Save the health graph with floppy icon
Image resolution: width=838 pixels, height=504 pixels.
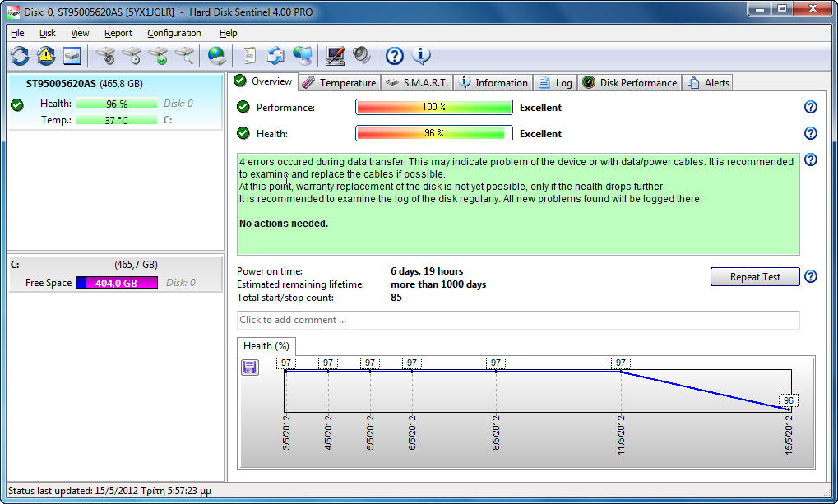click(249, 368)
